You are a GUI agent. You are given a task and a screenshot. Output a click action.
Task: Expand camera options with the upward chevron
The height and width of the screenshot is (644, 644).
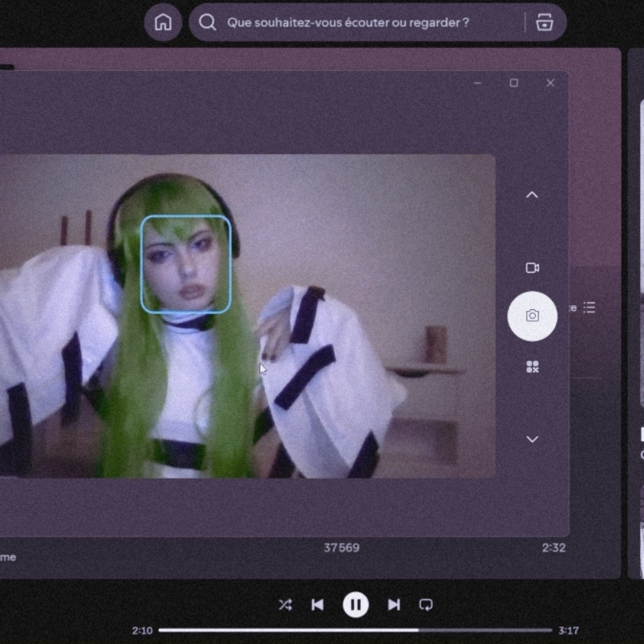tap(532, 195)
